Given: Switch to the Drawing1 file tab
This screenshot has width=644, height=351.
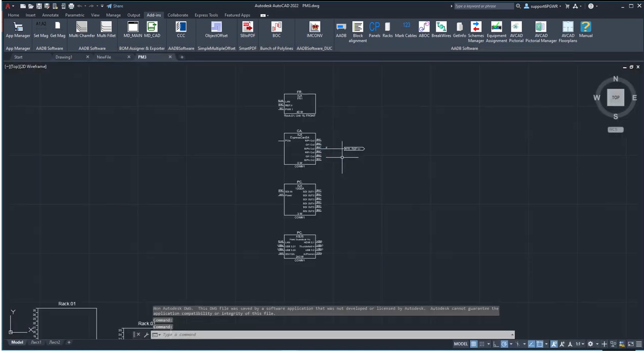Looking at the screenshot, I should pyautogui.click(x=64, y=57).
